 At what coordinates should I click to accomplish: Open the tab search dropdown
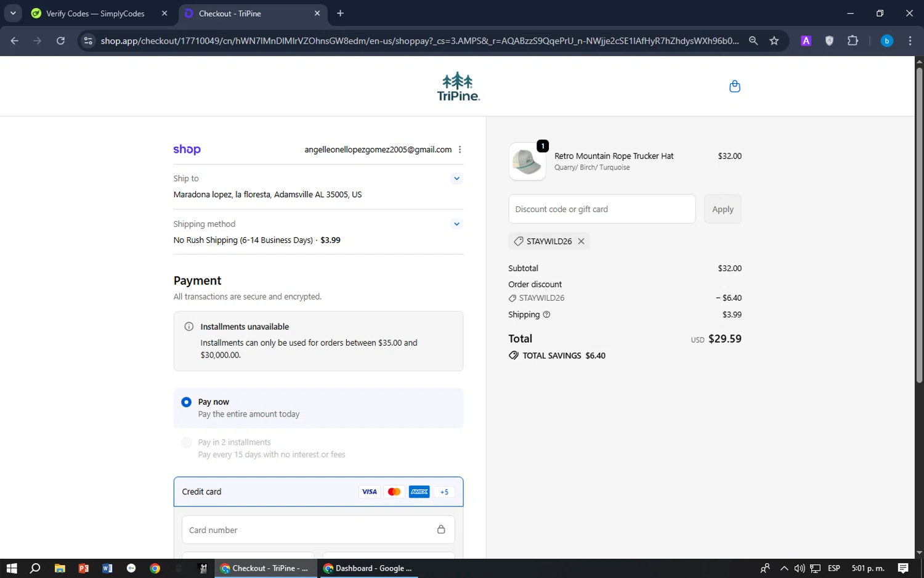pos(13,13)
